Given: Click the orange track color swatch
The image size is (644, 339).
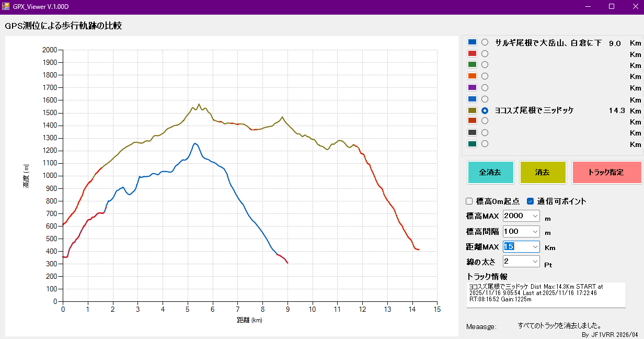Looking at the screenshot, I should (472, 76).
